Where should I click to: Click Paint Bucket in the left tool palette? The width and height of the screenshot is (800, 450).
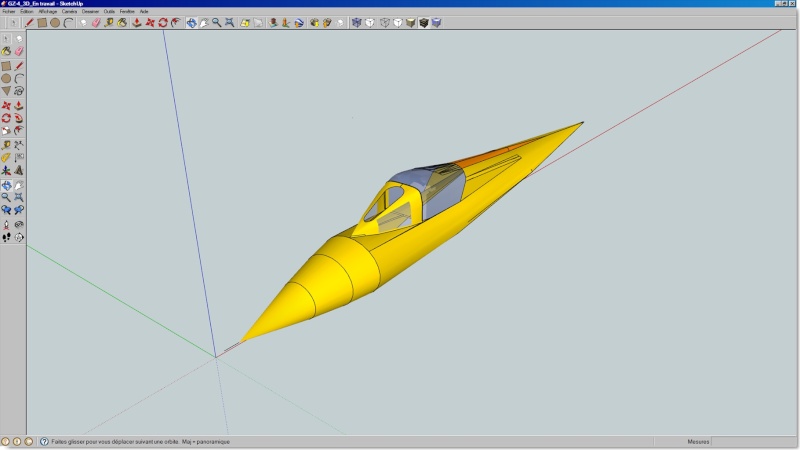(x=6, y=51)
